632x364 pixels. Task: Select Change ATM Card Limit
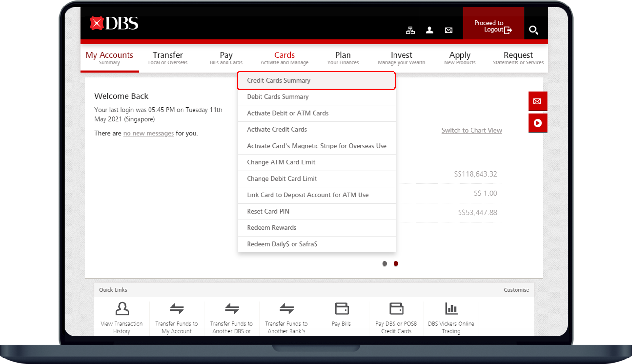pos(316,162)
